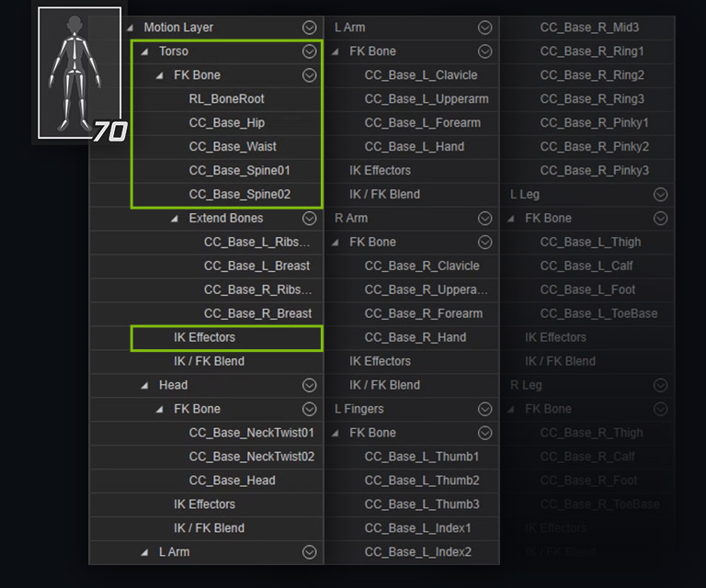Image resolution: width=706 pixels, height=588 pixels.
Task: Choose the CC_Base_Head bone entry
Action: pyautogui.click(x=232, y=481)
